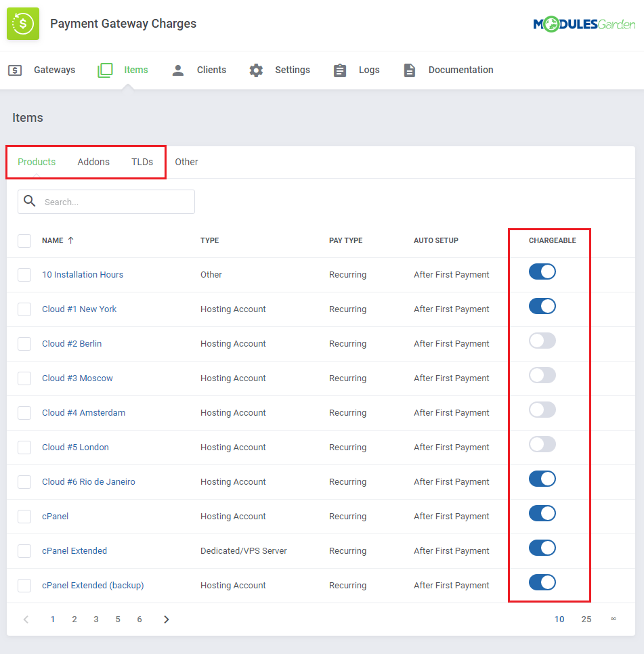
Task: Open the Cloud #6 Rio de Janeiro product
Action: [x=89, y=482]
